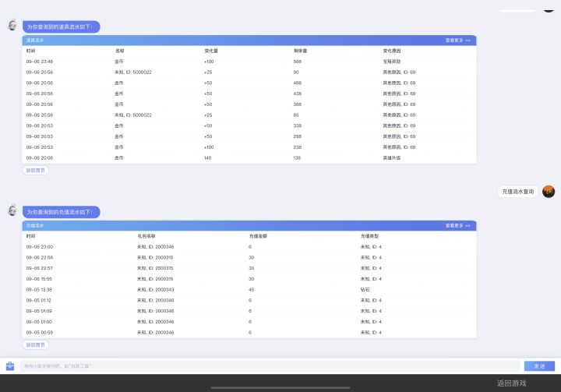Click 礼包名称 column header
Image resolution: width=561 pixels, height=392 pixels.
(146, 236)
